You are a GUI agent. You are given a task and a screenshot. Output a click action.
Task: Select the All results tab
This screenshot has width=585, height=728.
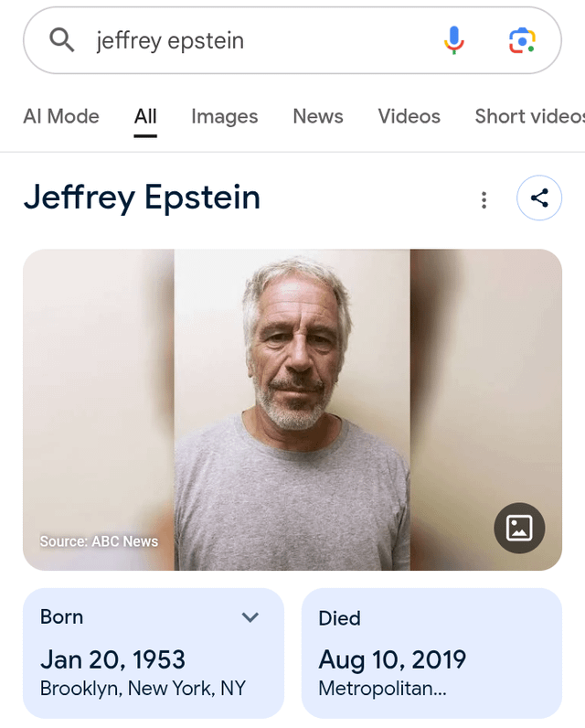tap(145, 116)
